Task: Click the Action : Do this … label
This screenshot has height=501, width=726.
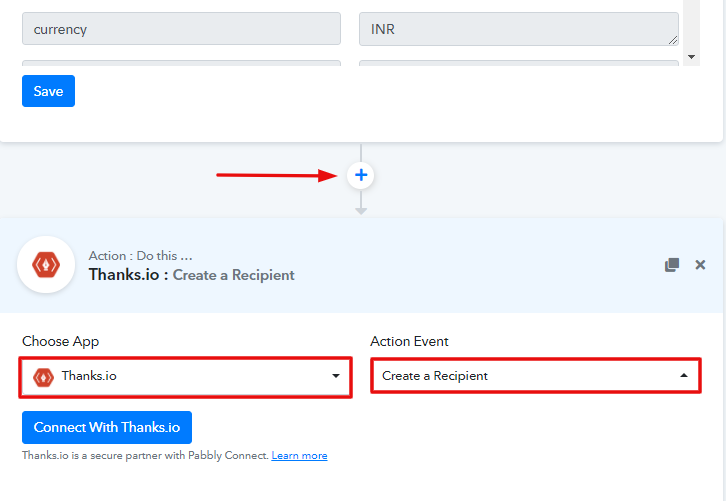Action: tap(140, 256)
